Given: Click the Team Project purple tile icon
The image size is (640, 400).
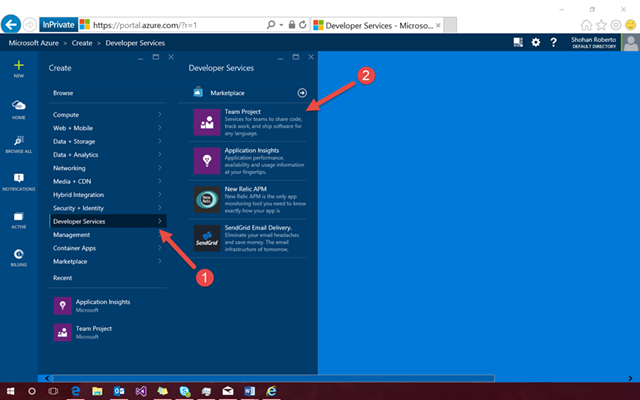Looking at the screenshot, I should click(207, 122).
